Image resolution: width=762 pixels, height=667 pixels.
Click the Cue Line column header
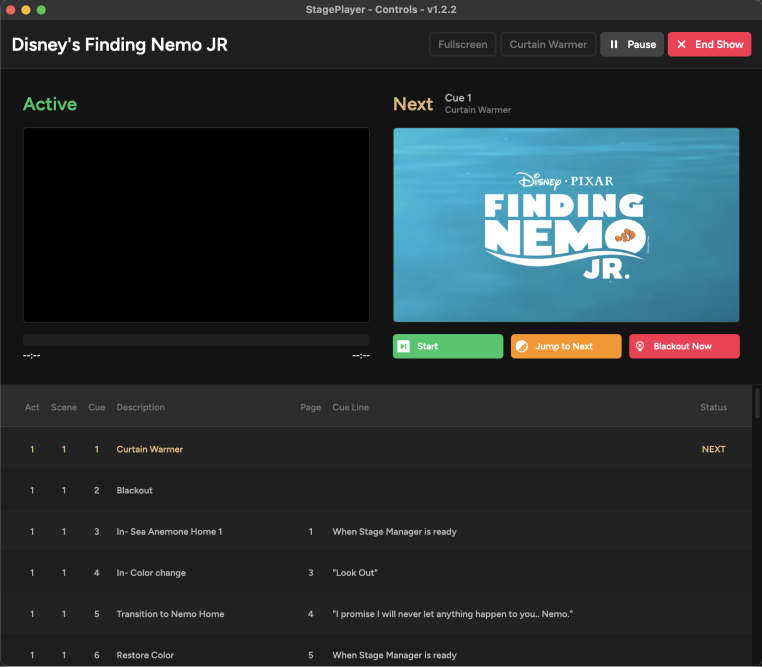[x=350, y=407]
